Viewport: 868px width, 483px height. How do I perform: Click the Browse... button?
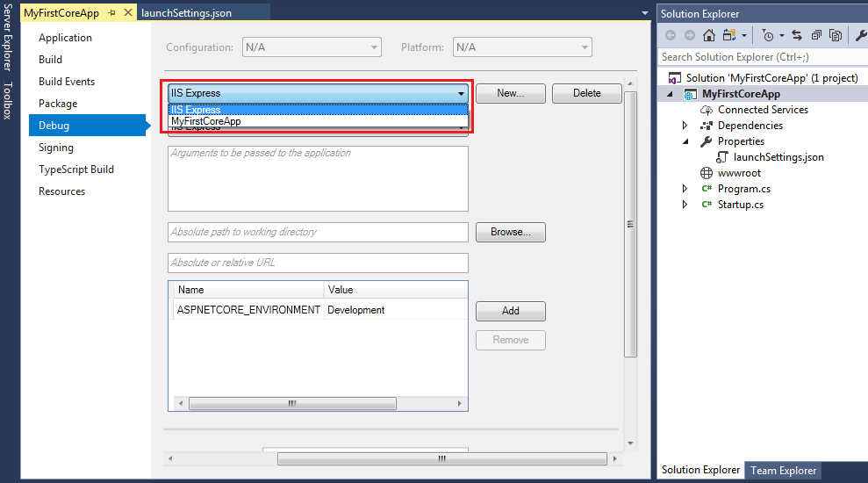pyautogui.click(x=511, y=232)
